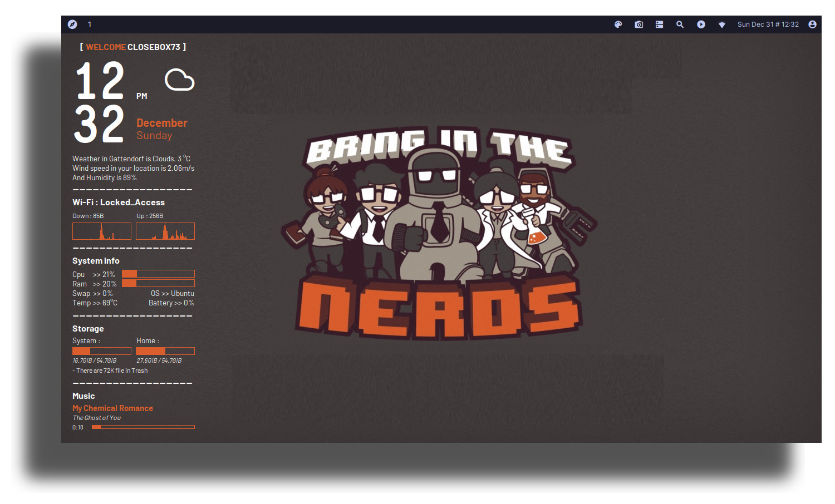
Task: Click the cloud weather icon in the widget
Action: [x=179, y=80]
